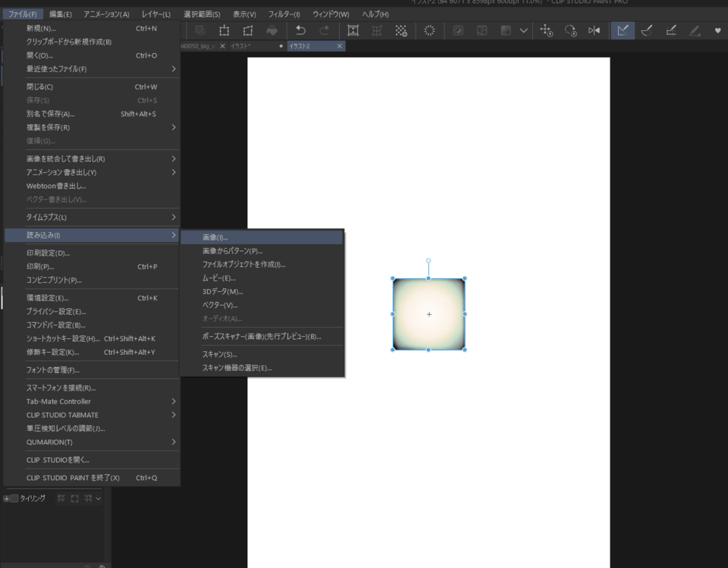Click the selected square image on the canvas

pyautogui.click(x=429, y=314)
